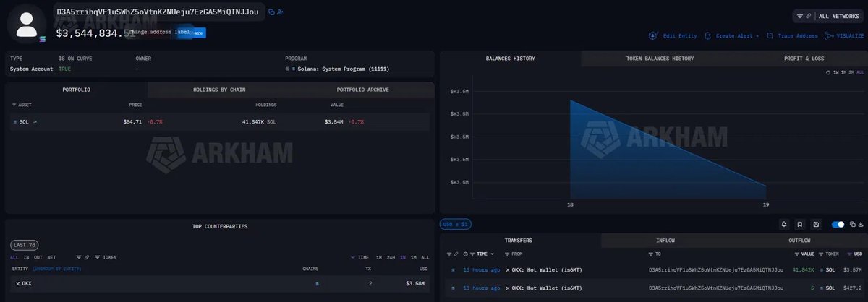Click the bookmark icon above transfers

pos(800,224)
